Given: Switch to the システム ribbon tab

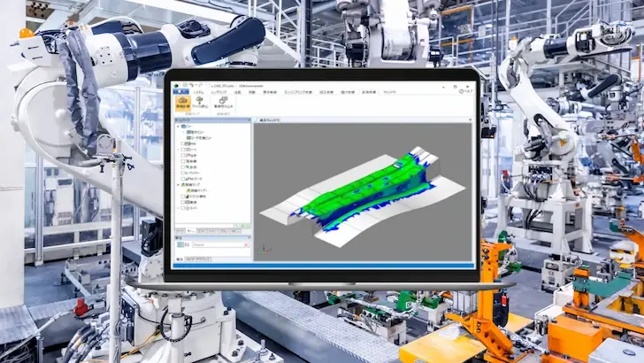Looking at the screenshot, I should coord(198,92).
